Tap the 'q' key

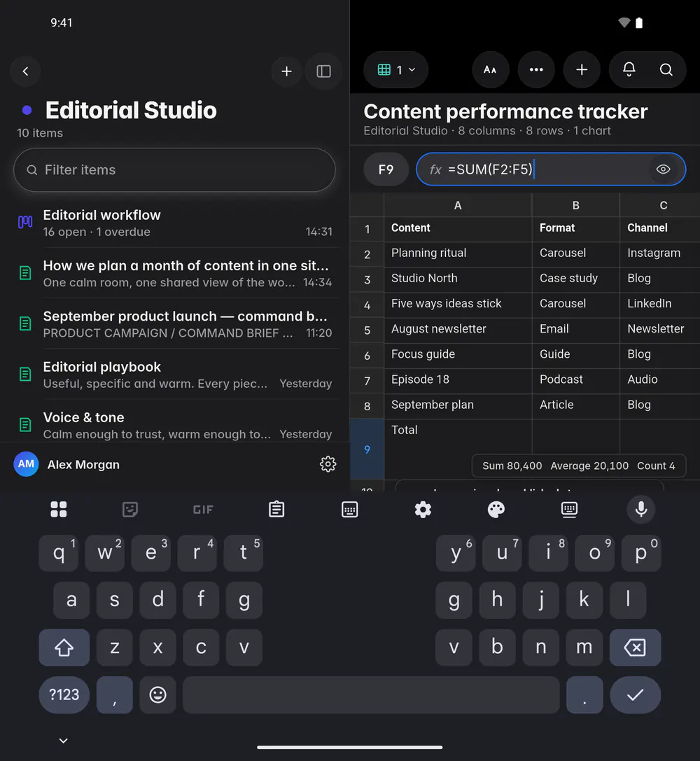[x=59, y=553]
